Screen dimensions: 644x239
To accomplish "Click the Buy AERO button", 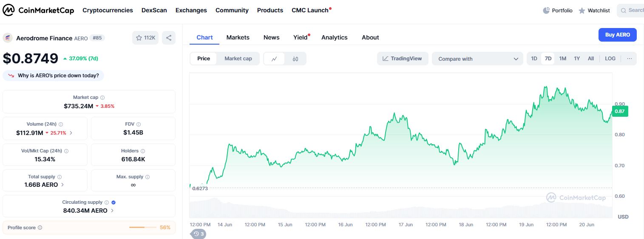I will 617,35.
